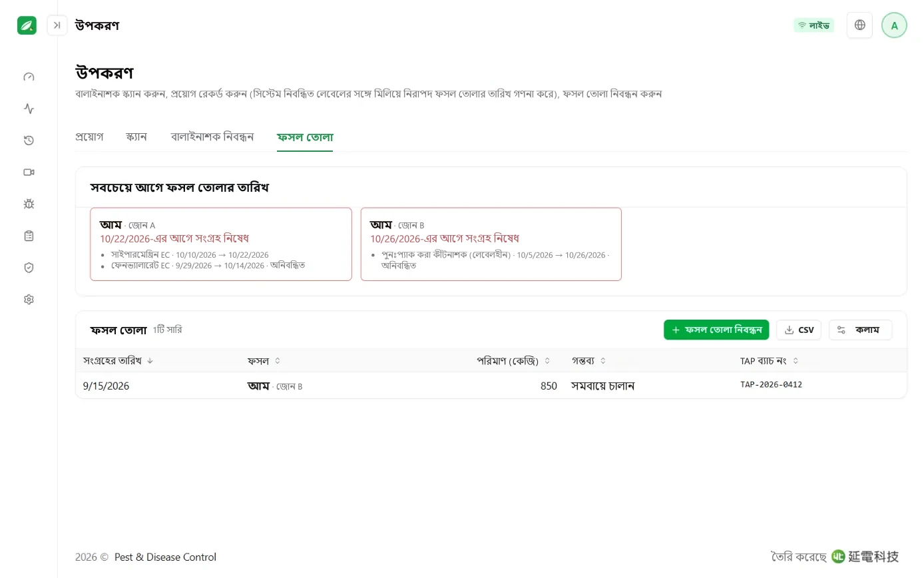924x578 pixels.
Task: Sort by সংগ্রহের তারিখ column
Action: coord(118,360)
